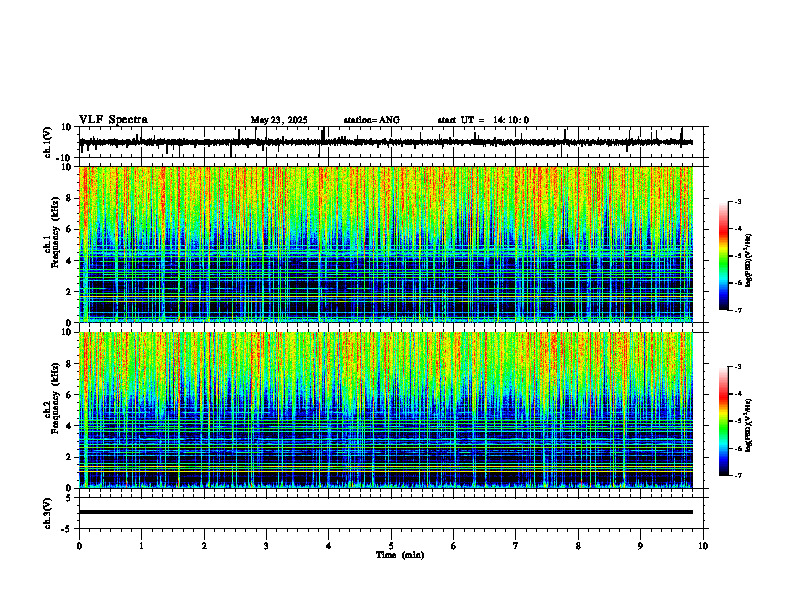Click time axis tick label "5"
792x612 pixels.
(x=391, y=546)
